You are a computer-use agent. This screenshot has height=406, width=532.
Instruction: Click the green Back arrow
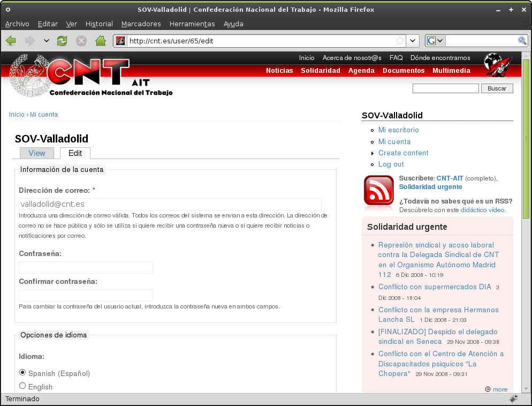[11, 41]
